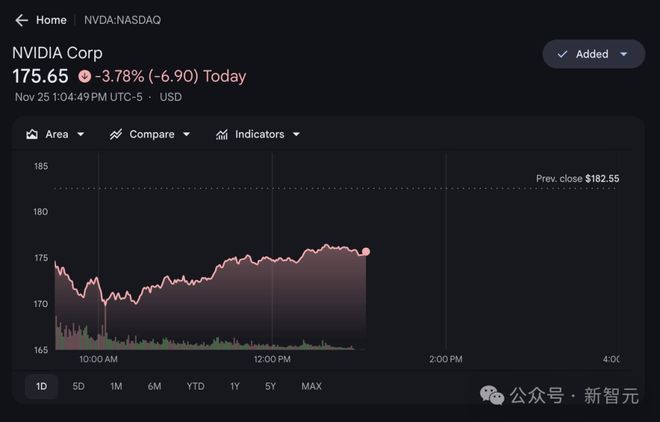This screenshot has width=660, height=422.
Task: Click the back arrow icon
Action: coord(21,20)
